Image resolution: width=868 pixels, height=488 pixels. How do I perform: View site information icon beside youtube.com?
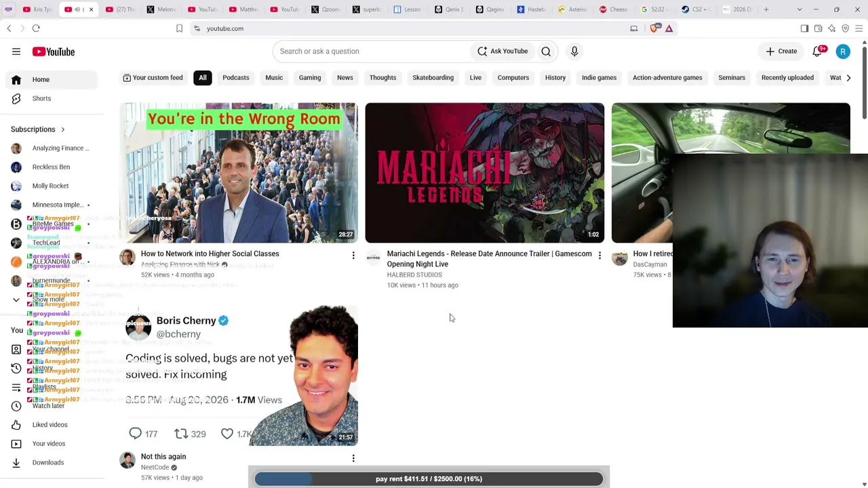tap(197, 28)
